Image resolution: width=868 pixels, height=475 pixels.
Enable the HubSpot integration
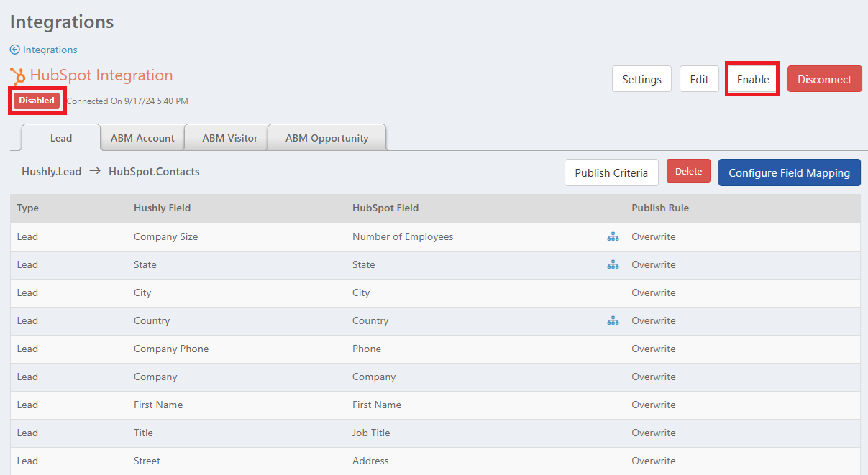753,79
